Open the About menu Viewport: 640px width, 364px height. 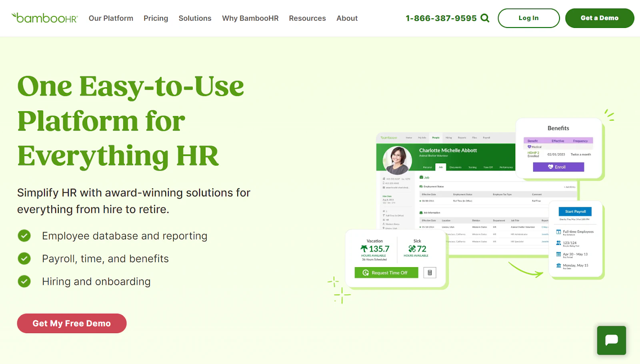point(347,18)
